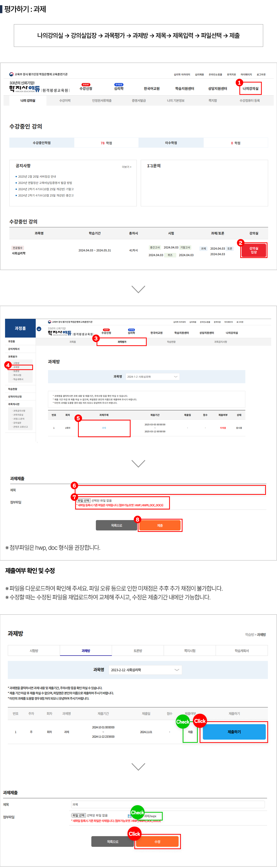The height and width of the screenshot is (868, 277).
Task: Select the 쪽지시험 tab in the lower 과제방 page
Action: (189, 651)
